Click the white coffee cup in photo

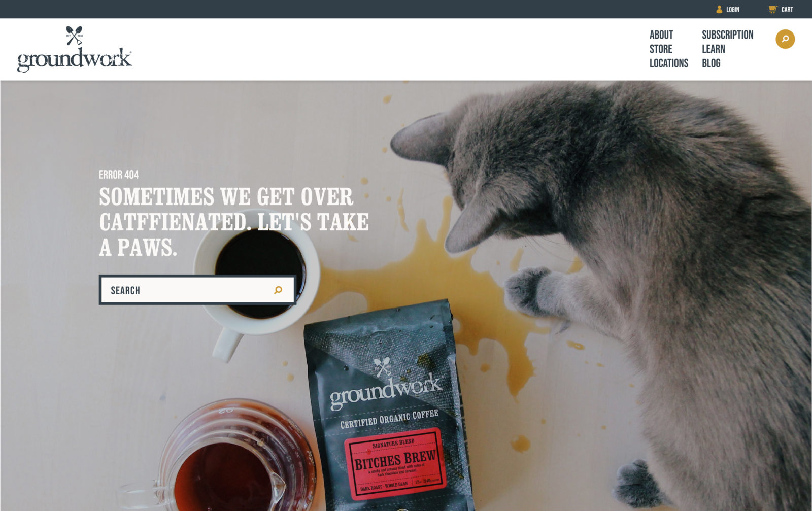point(256,284)
